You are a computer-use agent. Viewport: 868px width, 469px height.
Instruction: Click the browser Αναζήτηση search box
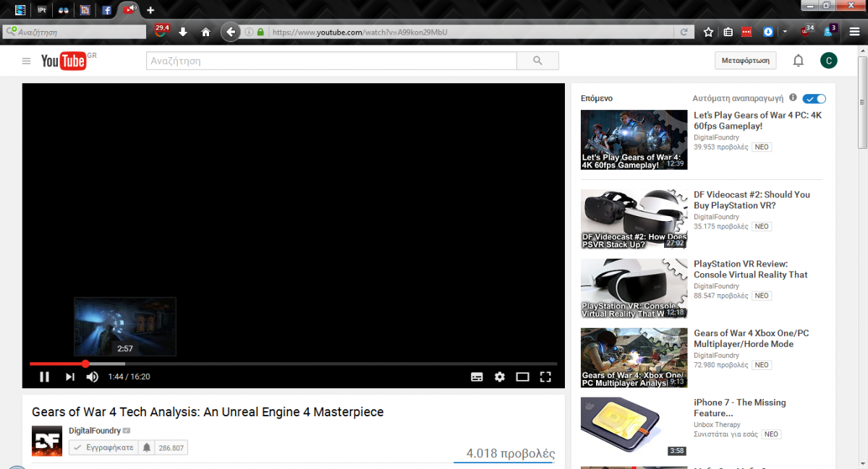tap(76, 32)
